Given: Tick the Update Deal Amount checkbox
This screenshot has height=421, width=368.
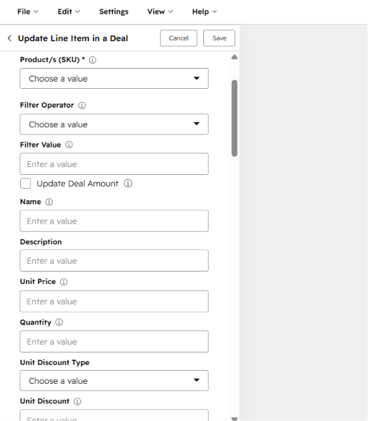Looking at the screenshot, I should [x=26, y=183].
